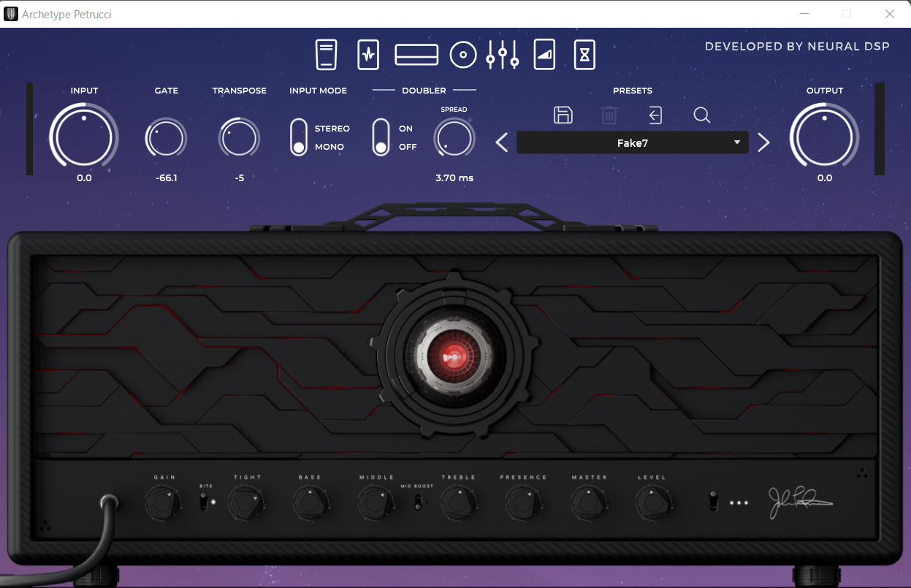911x588 pixels.
Task: Click the Transpose knob
Action: (240, 137)
